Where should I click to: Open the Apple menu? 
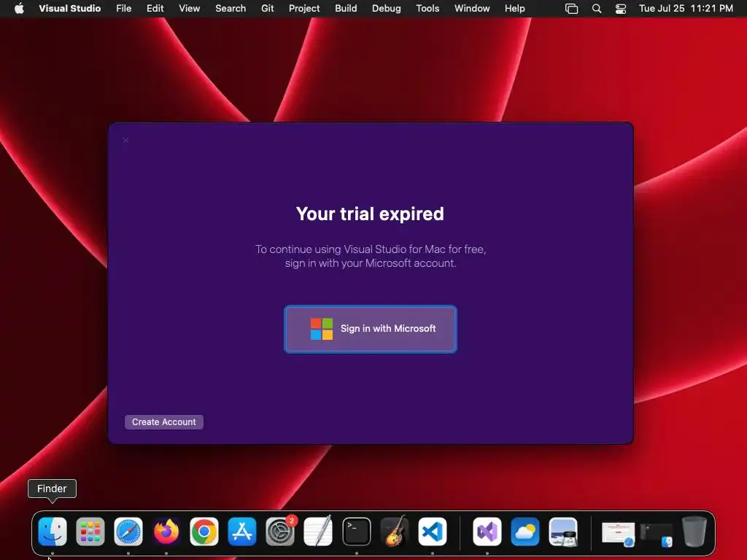point(19,8)
